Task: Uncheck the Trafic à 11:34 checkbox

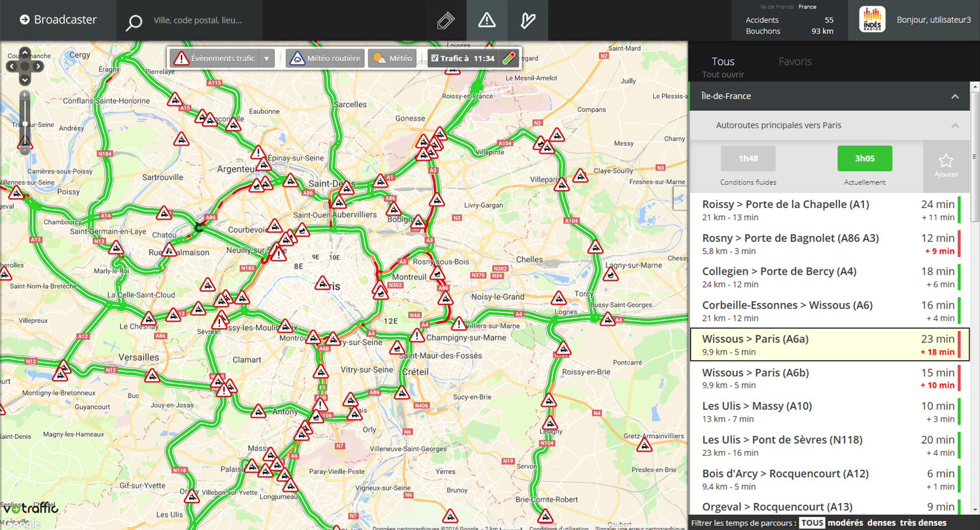Action: coord(435,58)
